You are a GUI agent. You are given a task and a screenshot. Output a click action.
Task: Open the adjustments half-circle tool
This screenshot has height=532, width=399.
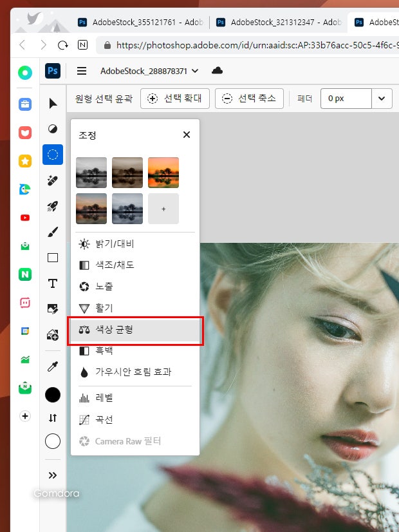53,129
